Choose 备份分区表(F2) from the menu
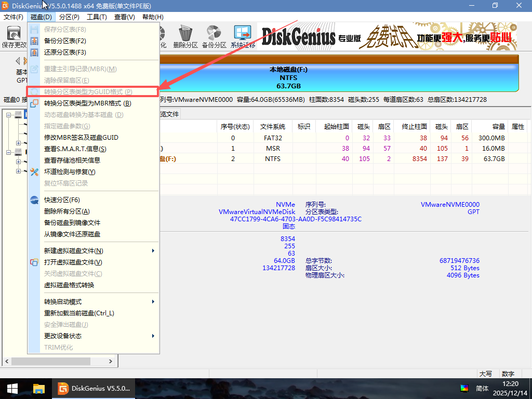 point(65,41)
